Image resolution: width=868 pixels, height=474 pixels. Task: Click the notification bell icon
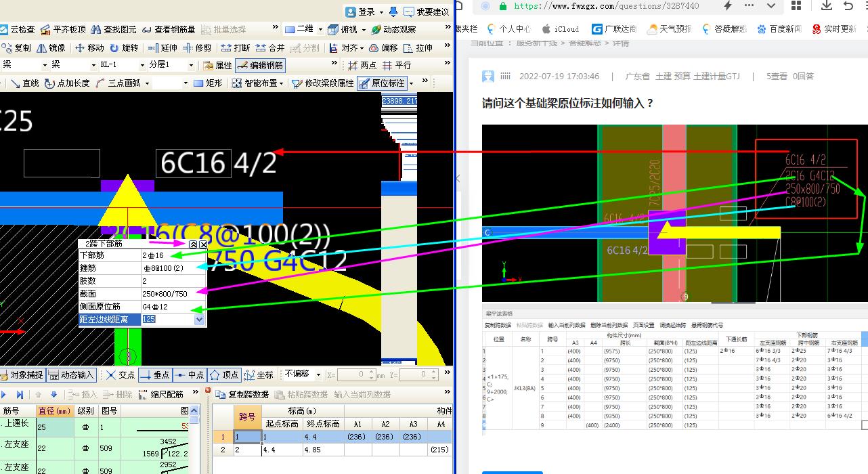pos(393,12)
